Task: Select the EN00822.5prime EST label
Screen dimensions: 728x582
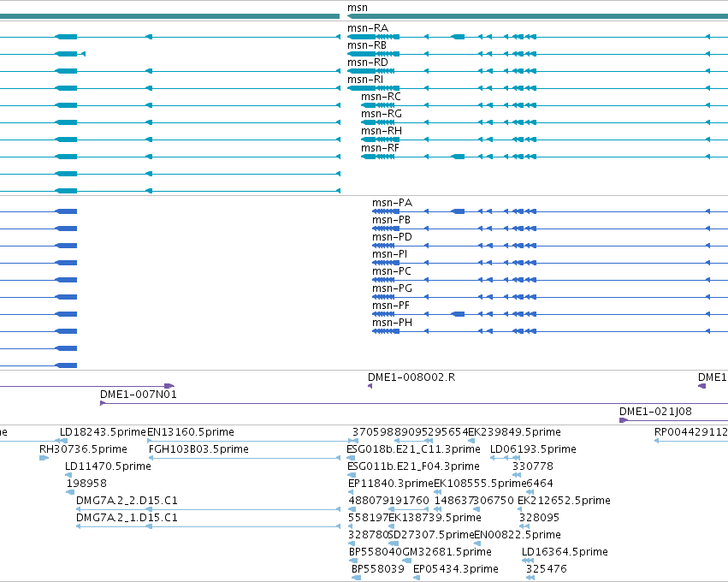Action: click(x=518, y=535)
